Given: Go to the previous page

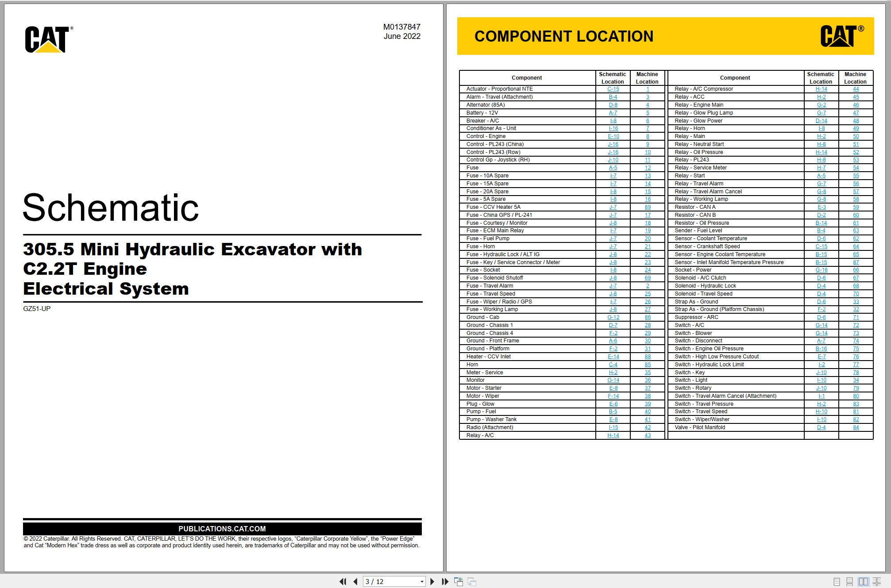Looking at the screenshot, I should point(355,581).
